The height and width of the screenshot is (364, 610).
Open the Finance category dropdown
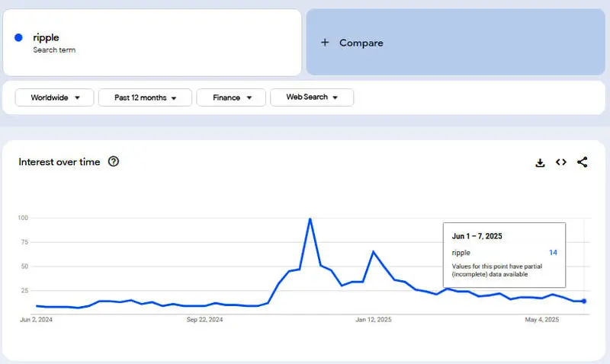pos(231,97)
